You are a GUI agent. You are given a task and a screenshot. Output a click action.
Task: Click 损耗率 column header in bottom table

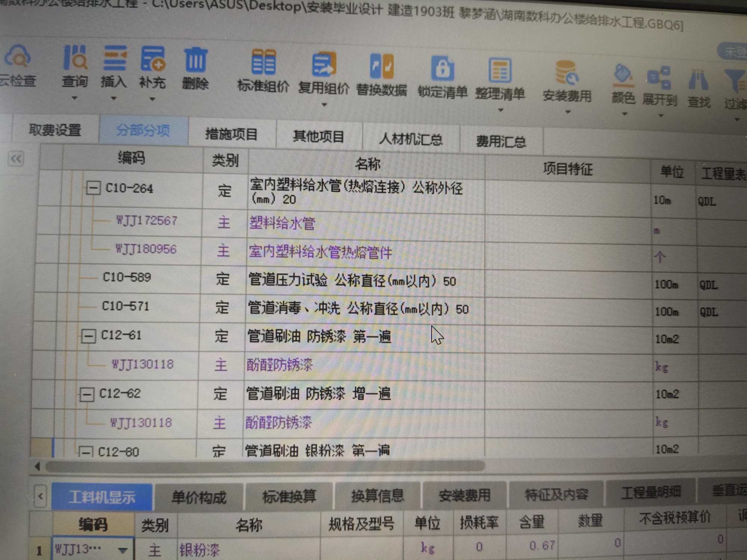[479, 522]
